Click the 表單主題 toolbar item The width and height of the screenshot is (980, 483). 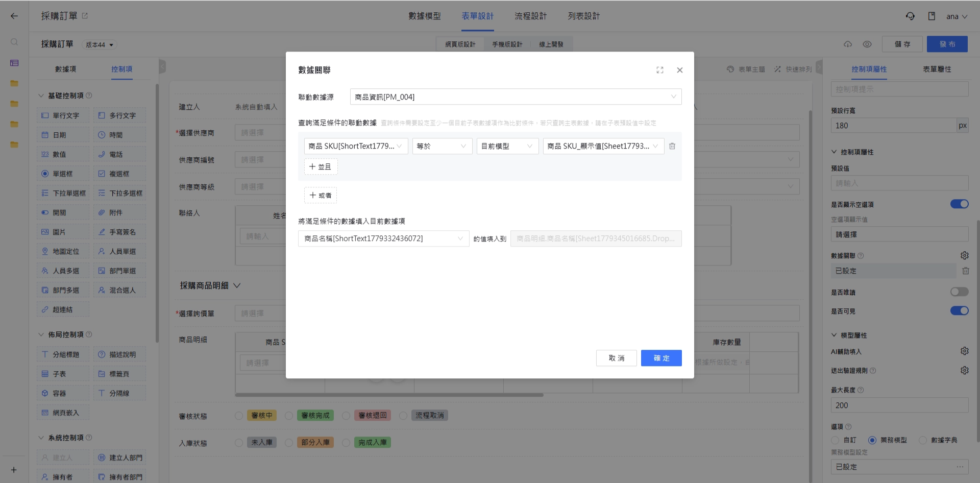coord(746,69)
